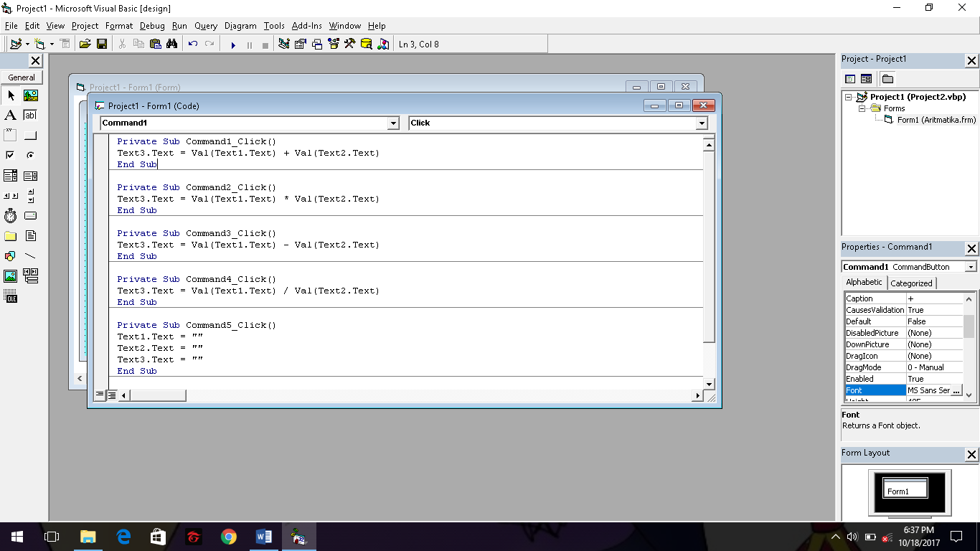Open the Command1 object dropdown
Viewport: 980px width, 551px height.
click(x=392, y=123)
